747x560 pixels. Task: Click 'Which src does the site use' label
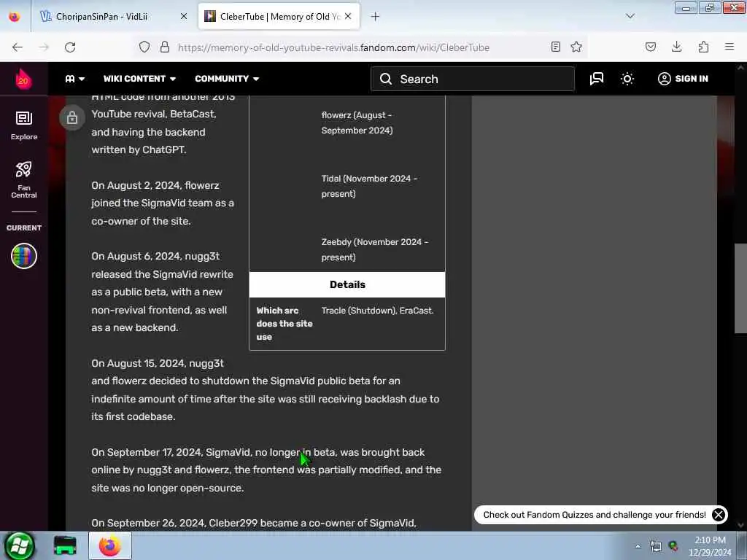coord(285,324)
